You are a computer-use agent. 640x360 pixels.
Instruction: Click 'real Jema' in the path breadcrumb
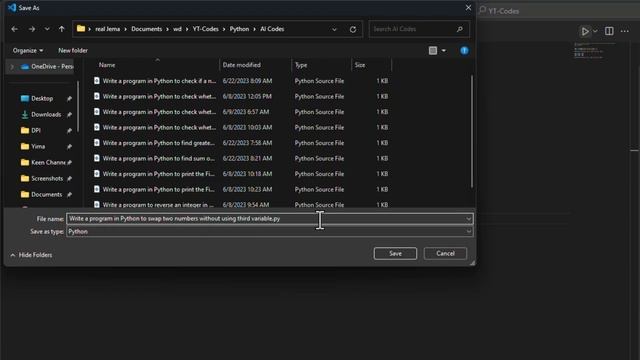coord(107,29)
